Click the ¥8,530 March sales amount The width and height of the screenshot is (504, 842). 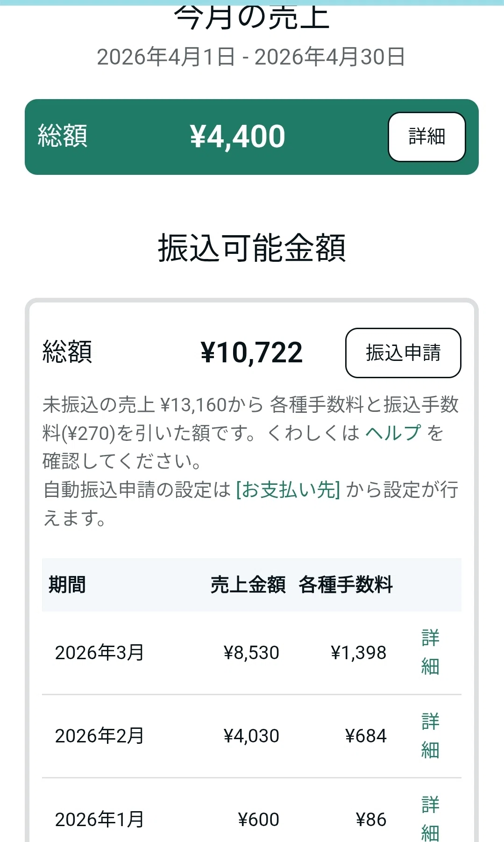(x=251, y=653)
